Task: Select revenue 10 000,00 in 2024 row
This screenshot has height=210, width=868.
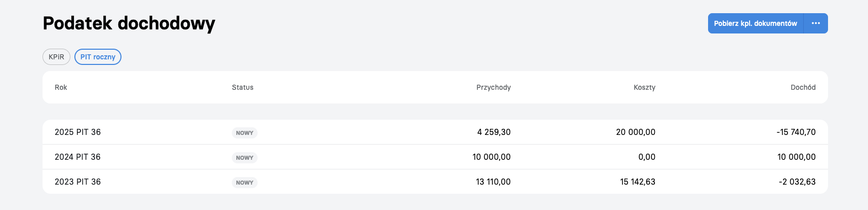Action: coord(491,157)
